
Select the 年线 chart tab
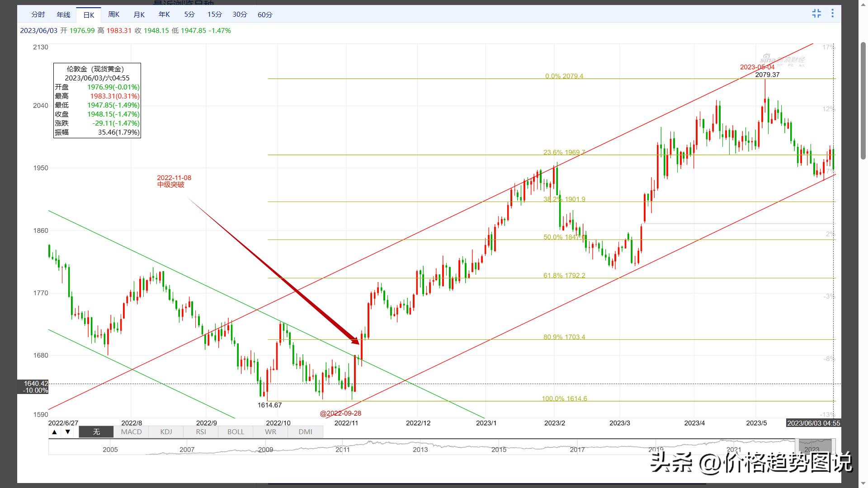63,14
